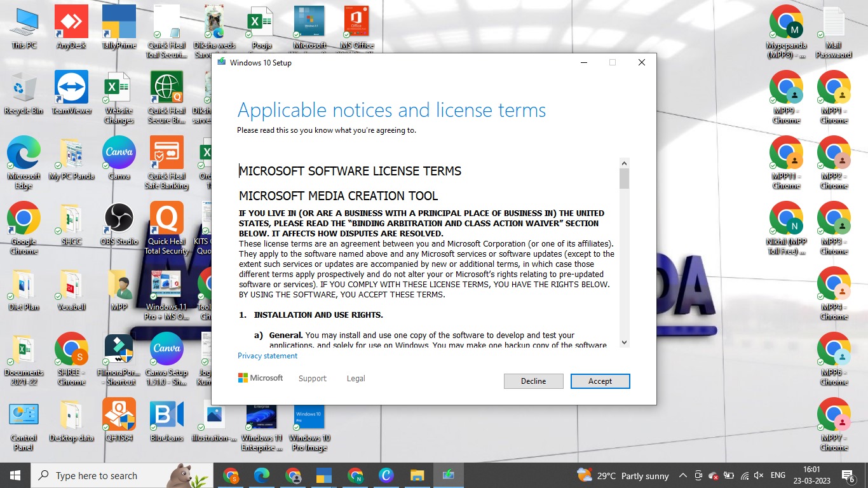Select the FilmoraPor Shortcut icon
Viewport: 868px width, 488px height.
point(119,360)
